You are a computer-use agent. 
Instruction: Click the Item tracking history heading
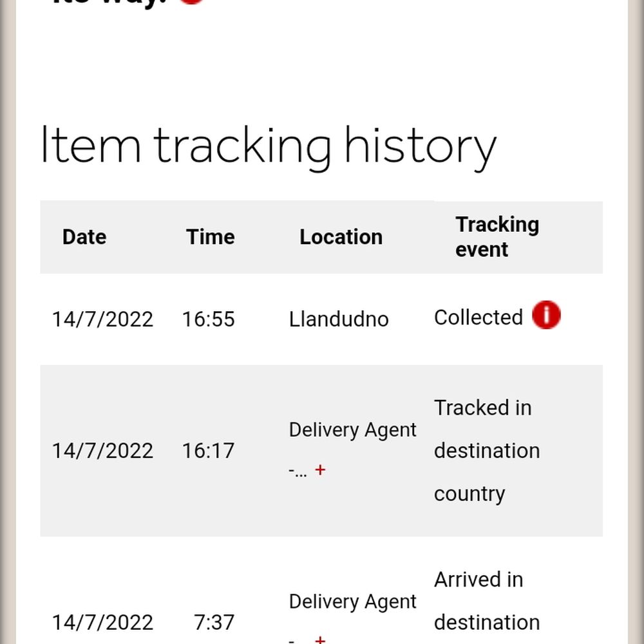[x=268, y=146]
